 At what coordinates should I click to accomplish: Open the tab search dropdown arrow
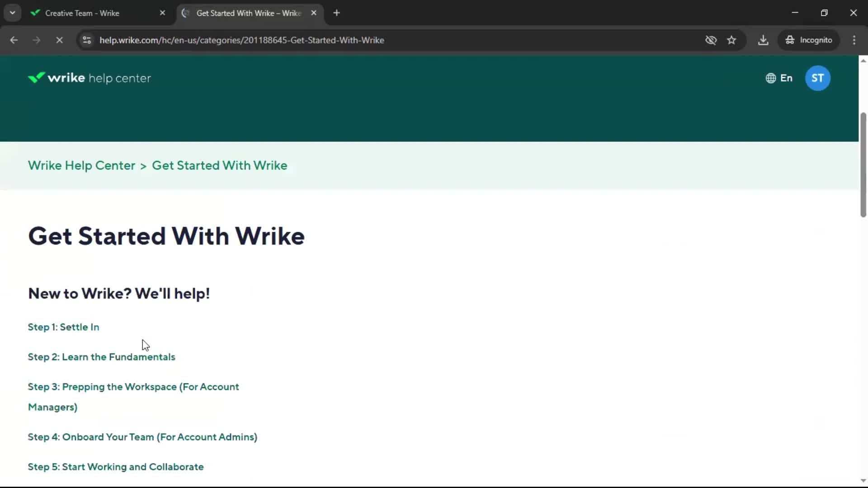[13, 13]
